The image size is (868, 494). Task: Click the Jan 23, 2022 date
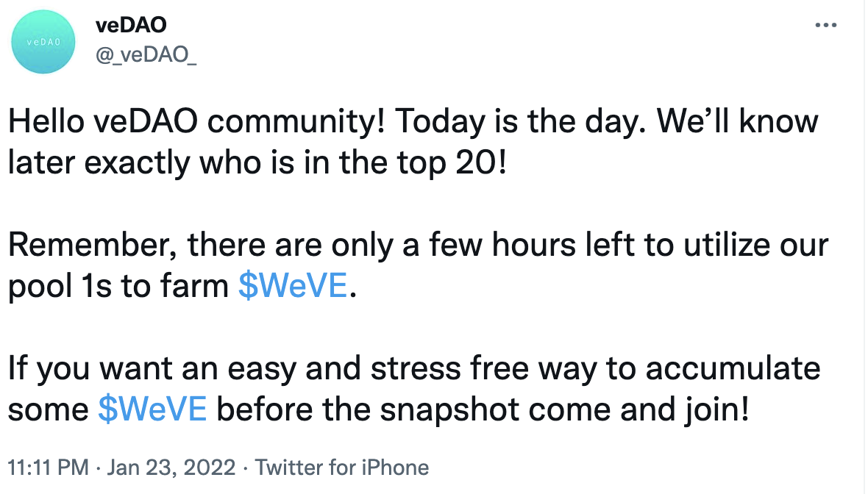[x=172, y=468]
